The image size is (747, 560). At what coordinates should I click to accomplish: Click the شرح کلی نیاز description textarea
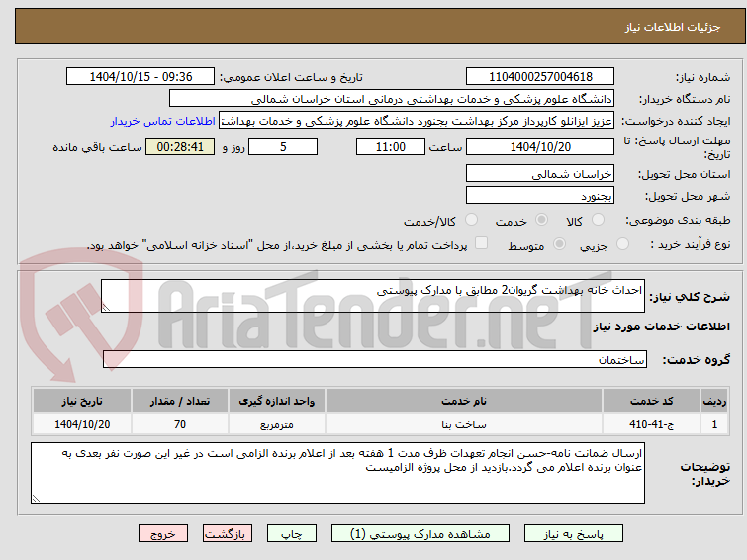point(373,296)
